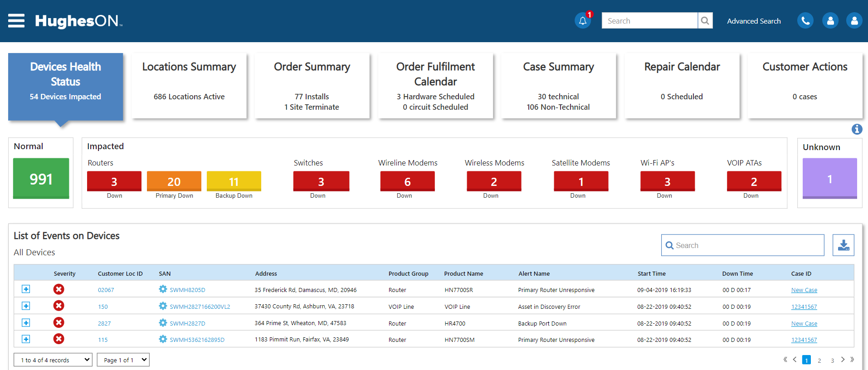The image size is (868, 370).
Task: Click the header search magnifier button
Action: pos(705,21)
